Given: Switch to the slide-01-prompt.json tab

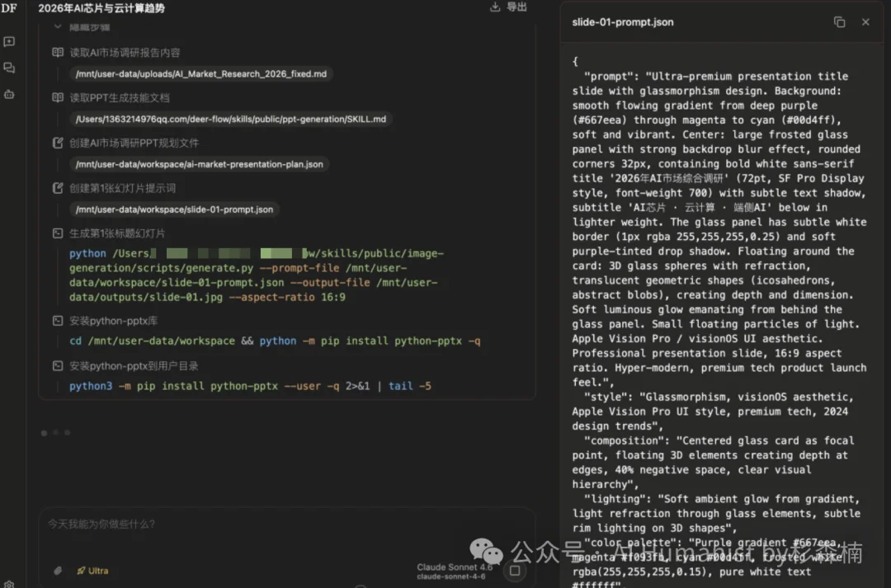Looking at the screenshot, I should (623, 22).
